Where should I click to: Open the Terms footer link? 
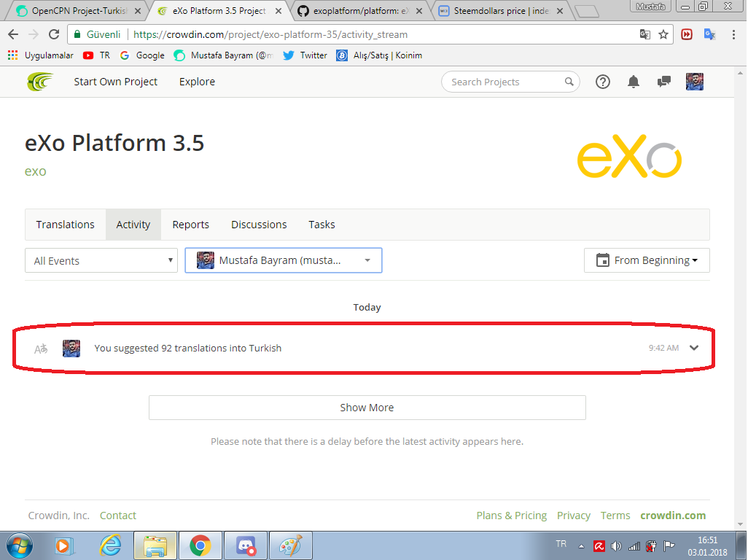615,516
